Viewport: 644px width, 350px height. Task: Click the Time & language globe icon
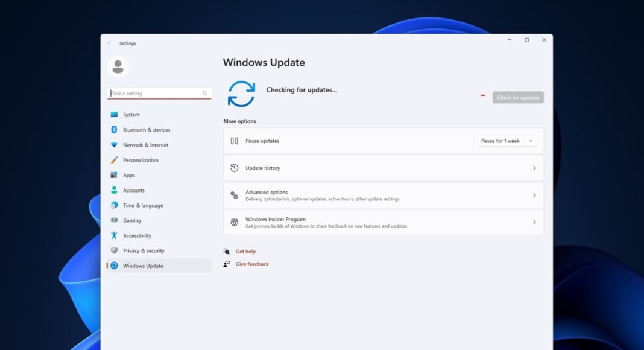click(114, 205)
